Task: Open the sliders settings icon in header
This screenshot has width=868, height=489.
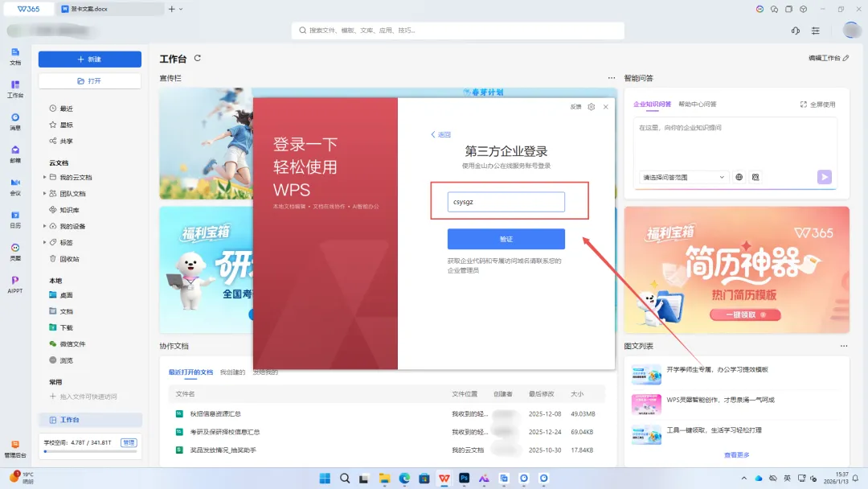Action: point(816,31)
